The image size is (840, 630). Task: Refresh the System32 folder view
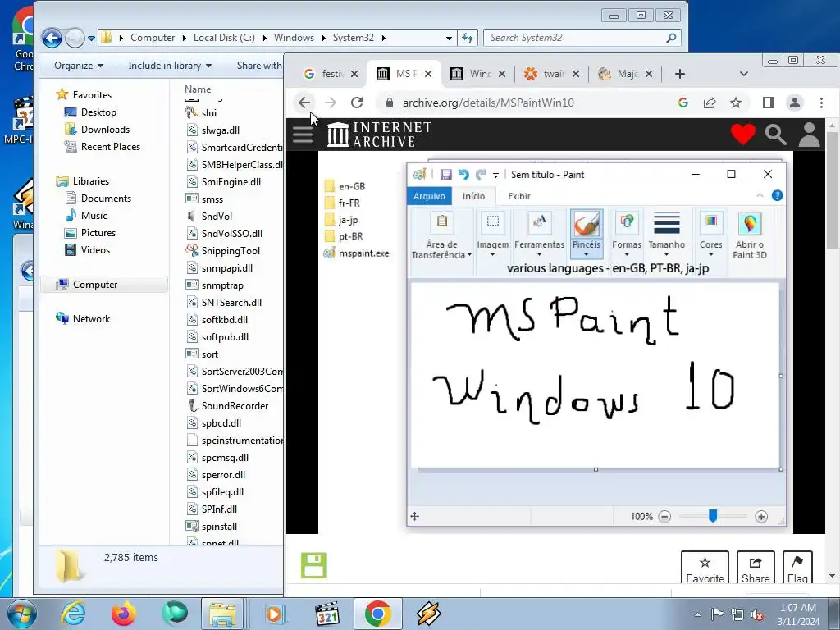coord(468,38)
